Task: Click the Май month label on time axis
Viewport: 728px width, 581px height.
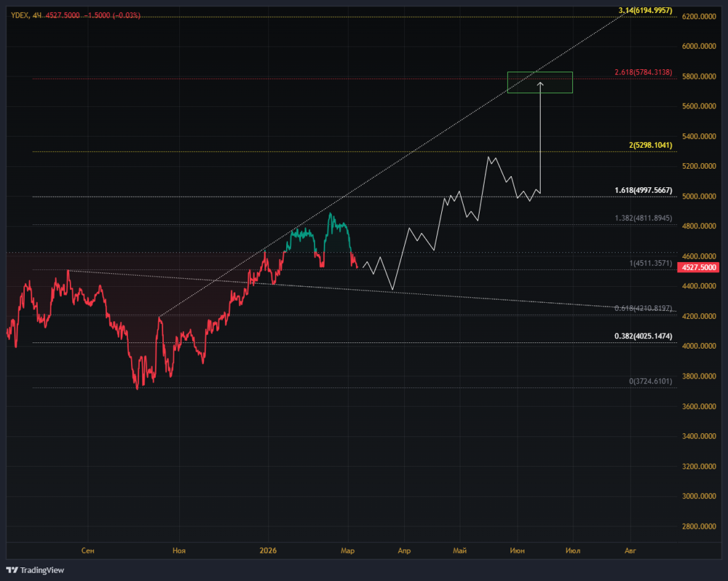Action: click(x=459, y=551)
